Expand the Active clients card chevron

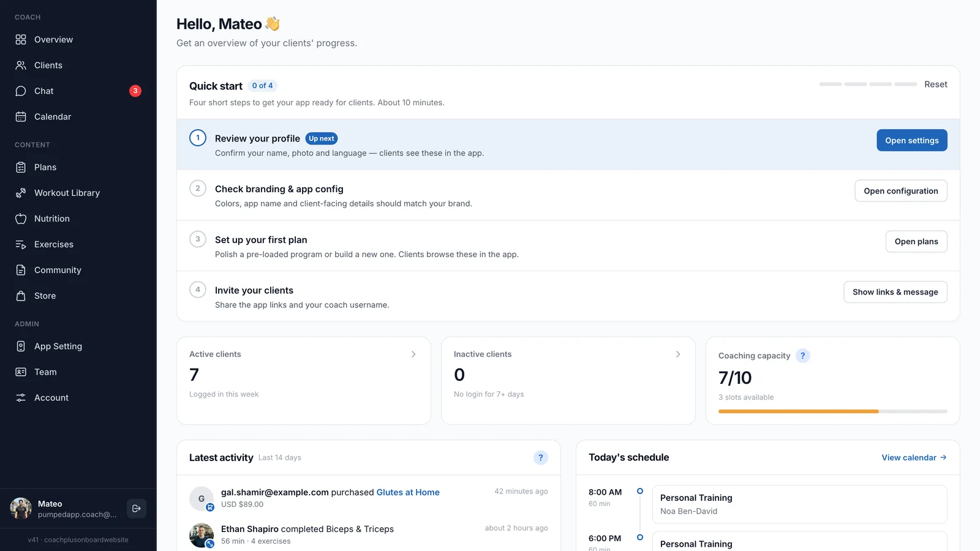click(x=413, y=354)
